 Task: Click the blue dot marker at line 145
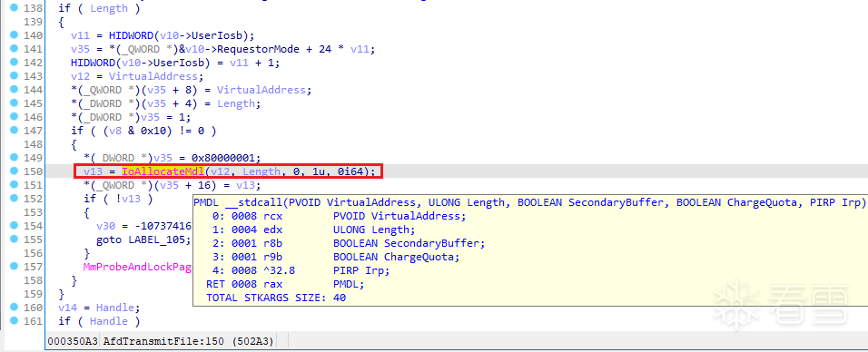coord(14,103)
